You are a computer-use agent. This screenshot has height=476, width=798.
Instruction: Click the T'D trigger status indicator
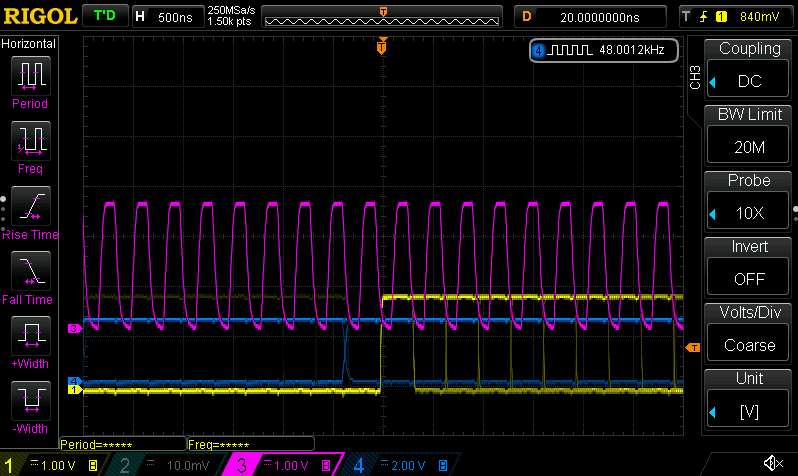tap(103, 16)
